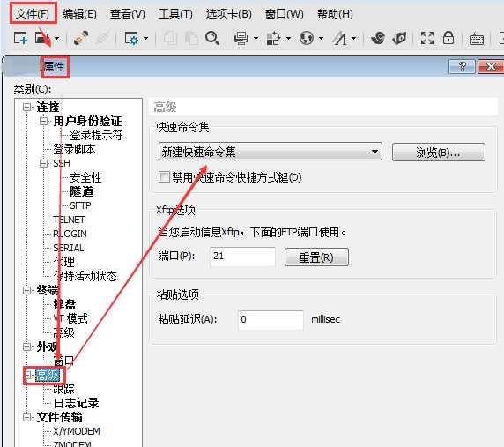Image resolution: width=504 pixels, height=447 pixels.
Task: Open the dropdown arrow beside Properties icon
Action: click(146, 38)
